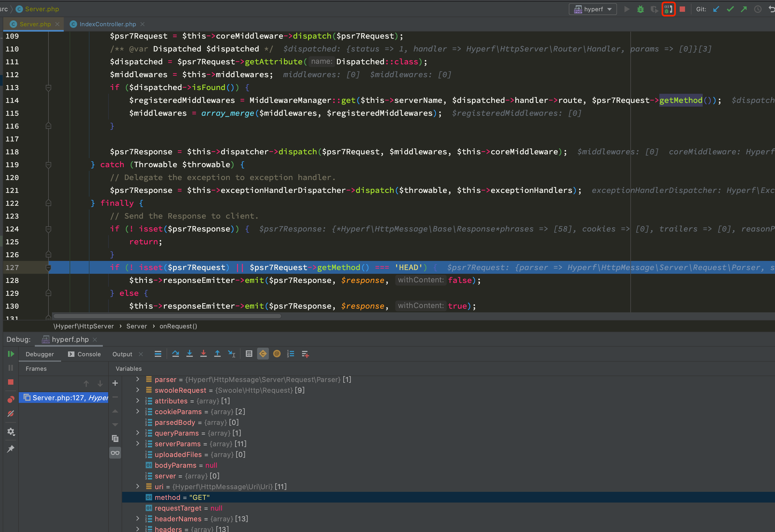Viewport: 775px width, 532px height.
Task: Open the Evaluate Expression calculator icon
Action: coord(249,354)
